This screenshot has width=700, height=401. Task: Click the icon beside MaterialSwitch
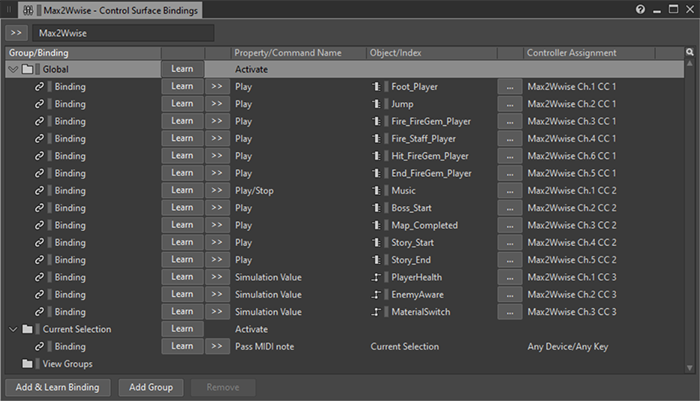377,312
